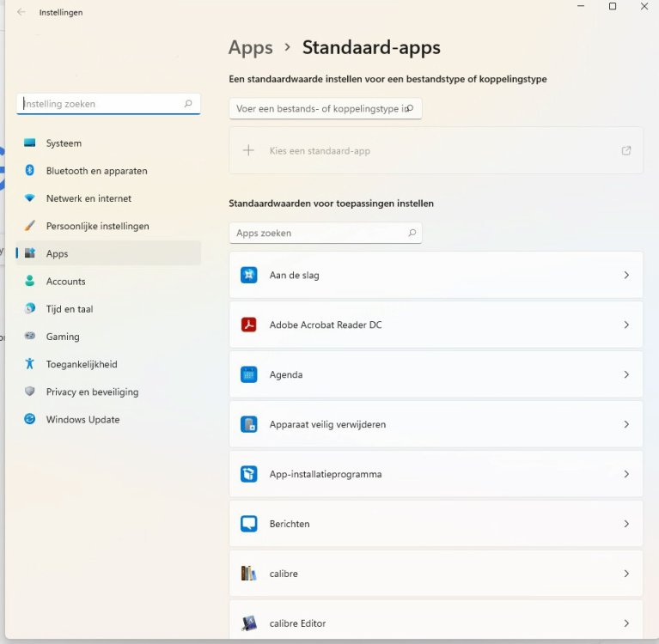The height and width of the screenshot is (644, 659).
Task: Click the Gaming controller icon
Action: 30,336
